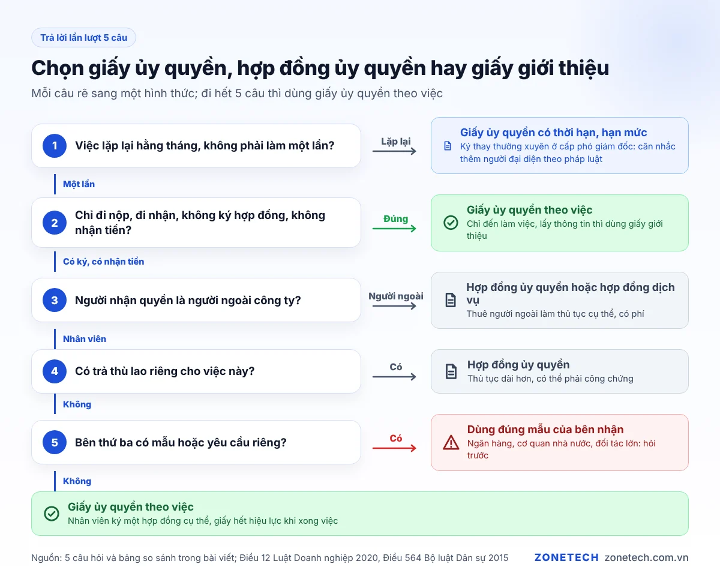Select question card 'Việc lặp lại hằng tháng, không phải làm một lần?'

[196, 146]
